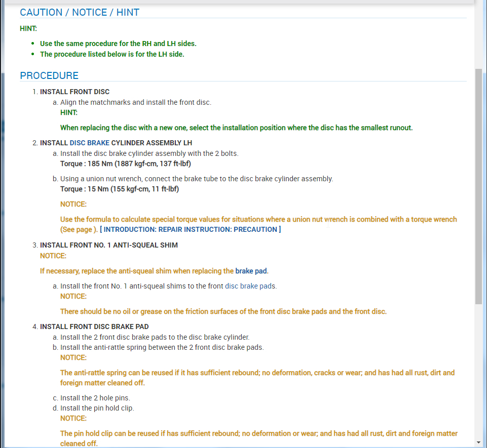The width and height of the screenshot is (487, 448).
Task: Open the DISC BRAKE link in step 2
Action: pyautogui.click(x=90, y=143)
